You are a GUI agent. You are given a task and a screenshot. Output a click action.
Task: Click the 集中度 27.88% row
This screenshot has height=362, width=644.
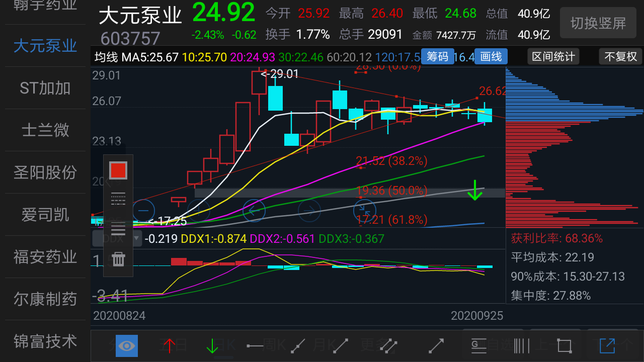[551, 295]
